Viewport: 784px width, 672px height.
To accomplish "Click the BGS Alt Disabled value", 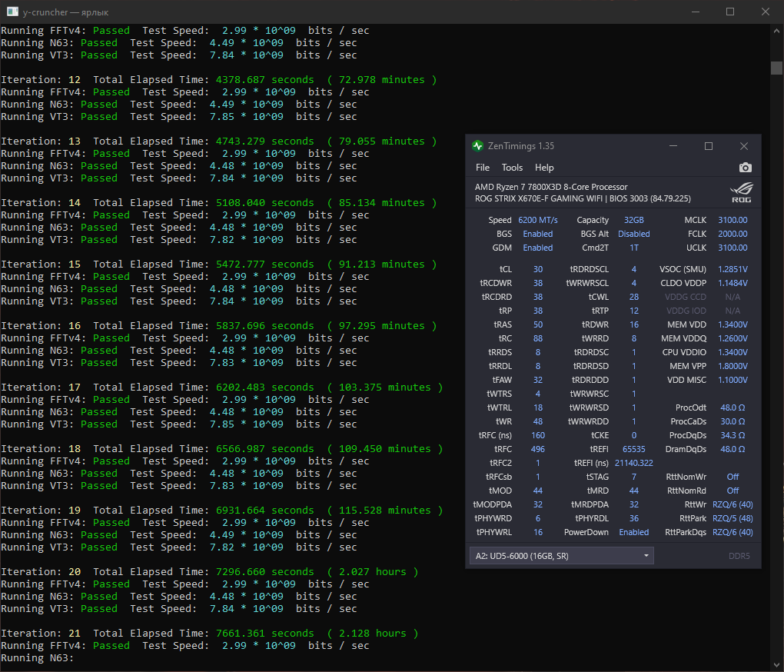I will (x=633, y=234).
